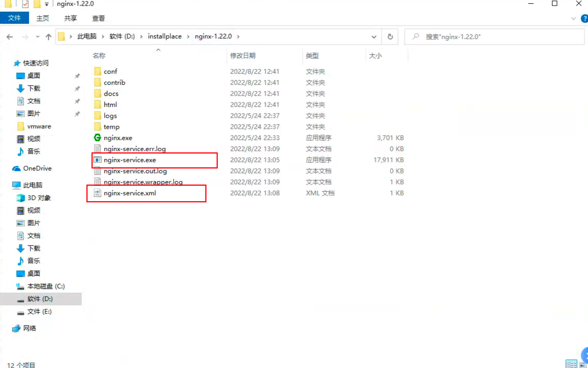Viewport: 588px width, 368px height.
Task: Open 3D 对象 under 此电脑
Action: click(39, 198)
